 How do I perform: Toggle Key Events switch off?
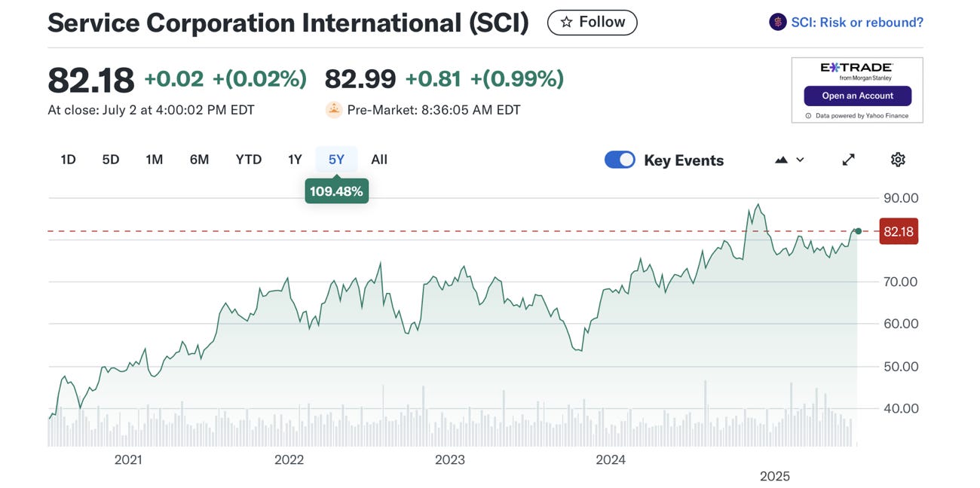click(x=620, y=160)
